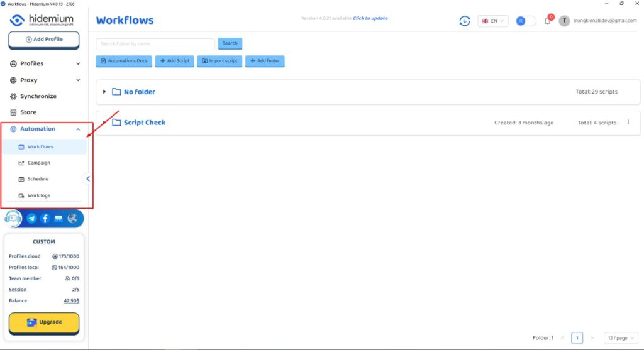Open the Facebook contact icon
The width and height of the screenshot is (644, 350).
coord(45,218)
